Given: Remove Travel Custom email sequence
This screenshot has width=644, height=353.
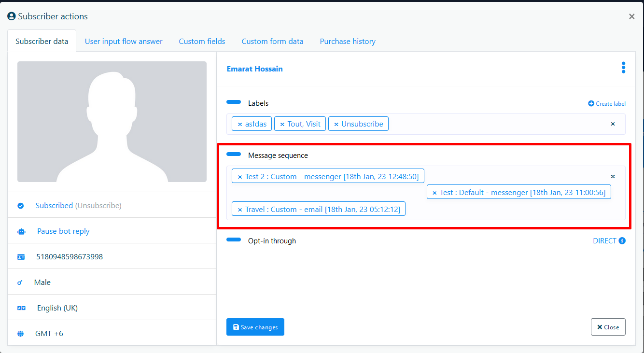Looking at the screenshot, I should point(240,210).
